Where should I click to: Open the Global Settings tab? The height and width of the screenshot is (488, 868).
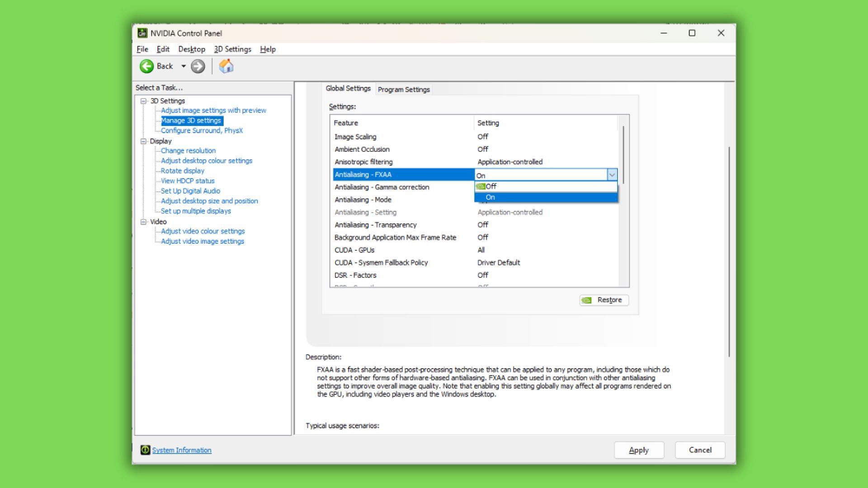coord(348,88)
